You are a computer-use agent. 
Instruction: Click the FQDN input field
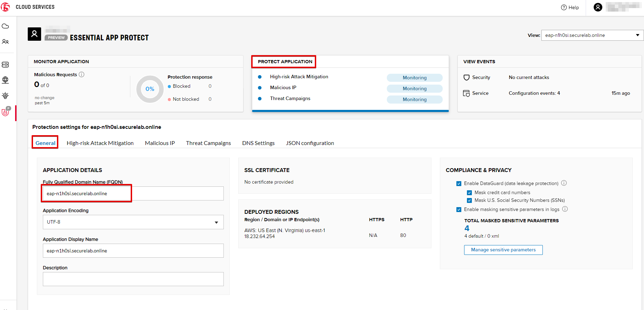(x=133, y=193)
